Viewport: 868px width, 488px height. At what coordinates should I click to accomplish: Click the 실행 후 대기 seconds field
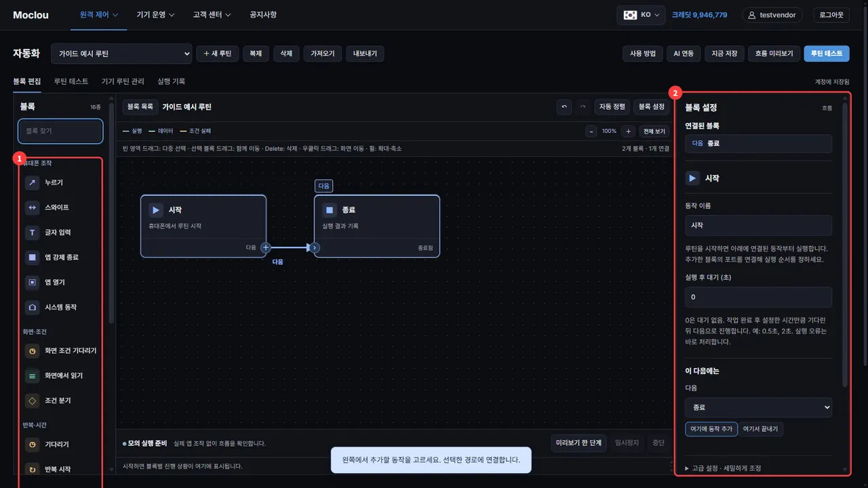pyautogui.click(x=758, y=297)
